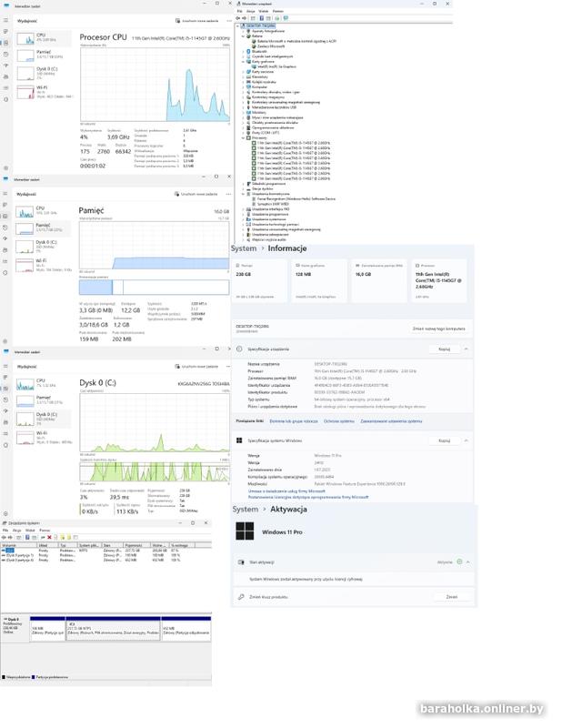
Task: Select (C:) NTFS partition block in Dysk 0 map
Action: click(x=114, y=629)
